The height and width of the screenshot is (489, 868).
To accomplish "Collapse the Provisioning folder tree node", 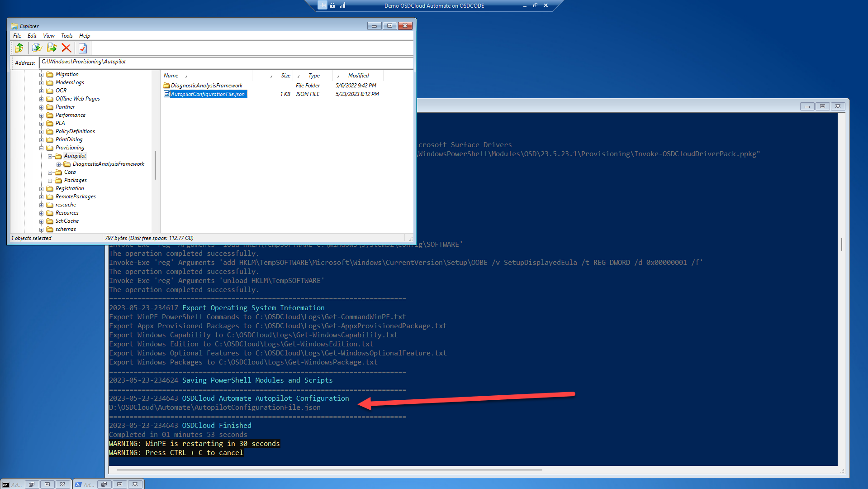I will pos(42,148).
